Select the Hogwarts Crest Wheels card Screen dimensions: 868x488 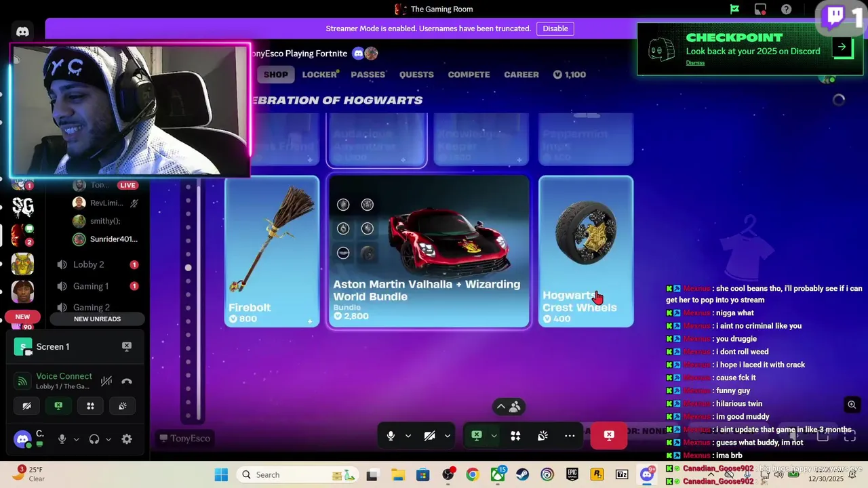click(586, 251)
